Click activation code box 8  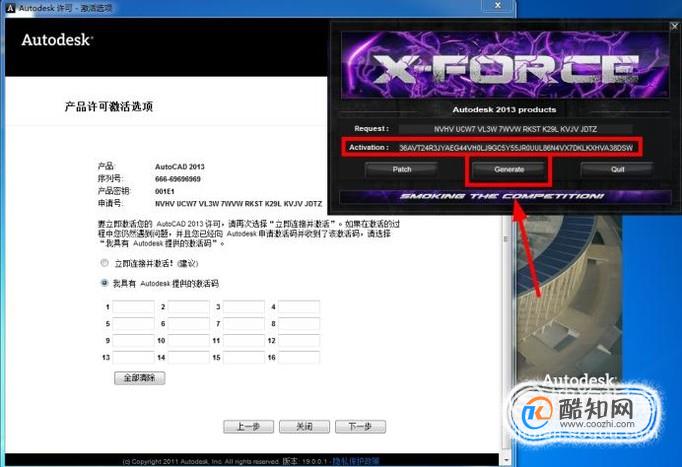pos(299,324)
